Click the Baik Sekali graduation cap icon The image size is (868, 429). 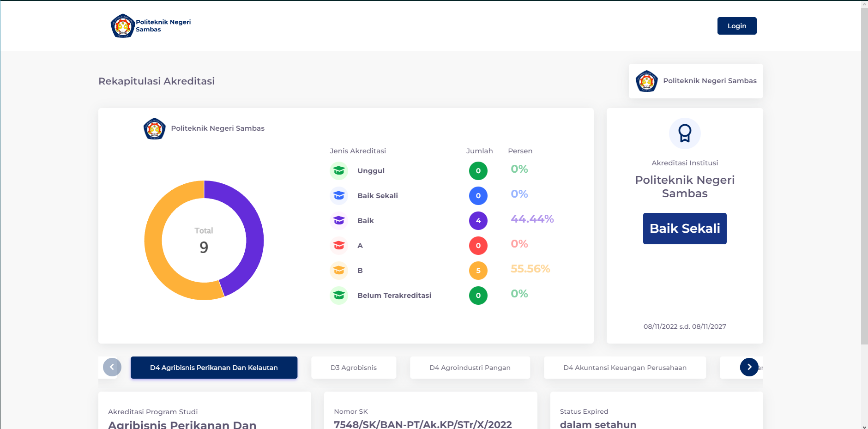(x=339, y=196)
